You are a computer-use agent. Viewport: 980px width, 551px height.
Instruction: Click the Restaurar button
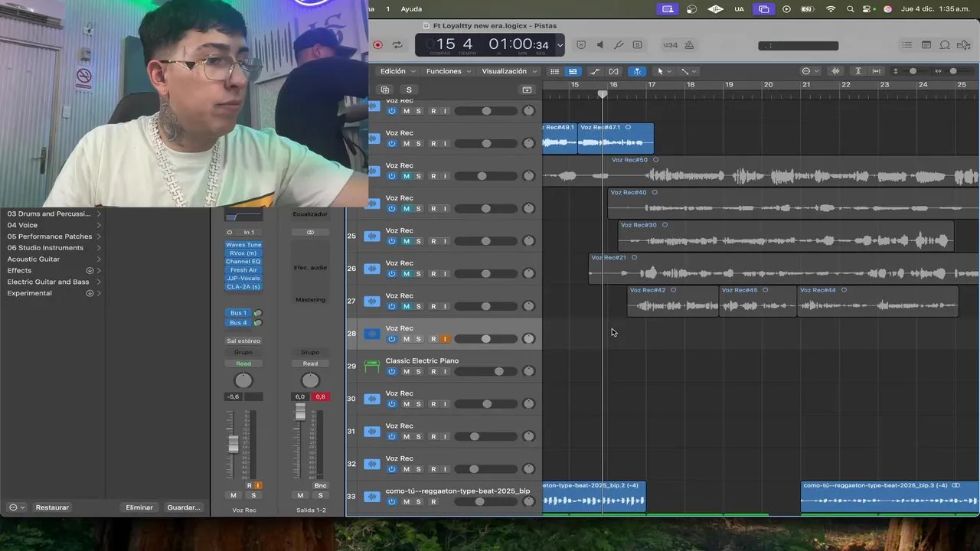click(x=52, y=507)
